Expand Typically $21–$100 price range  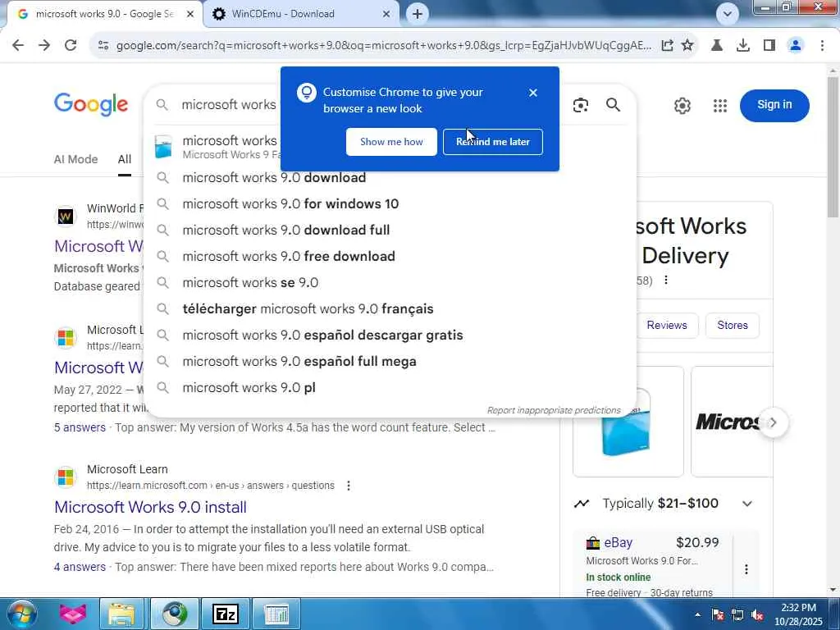(x=746, y=504)
